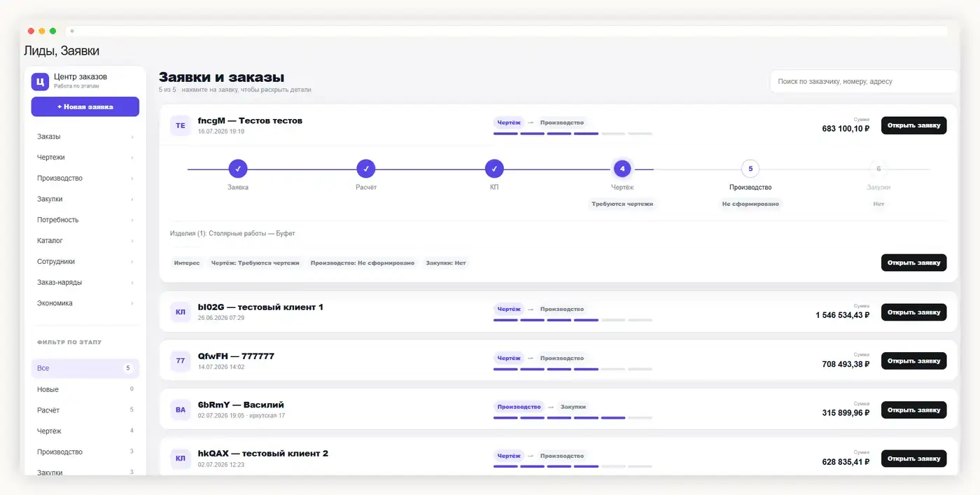980x495 pixels.
Task: Expand the Закупки sidebar section
Action: click(x=85, y=199)
